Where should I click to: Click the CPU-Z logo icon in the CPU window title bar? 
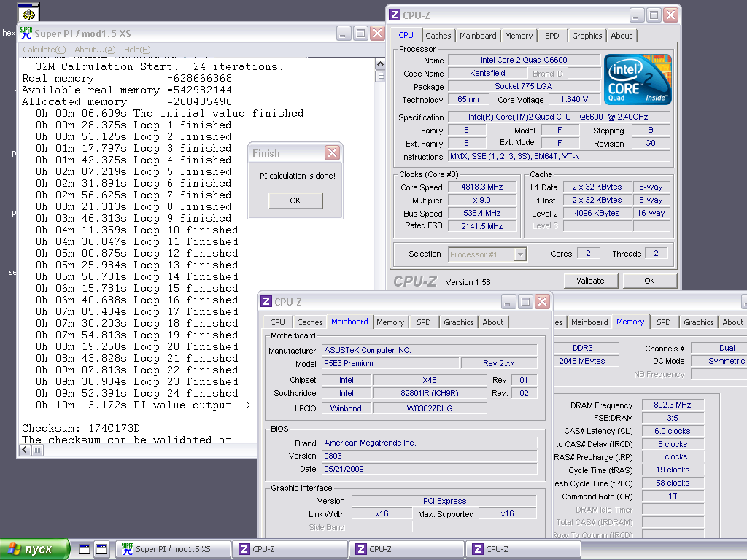click(x=395, y=15)
